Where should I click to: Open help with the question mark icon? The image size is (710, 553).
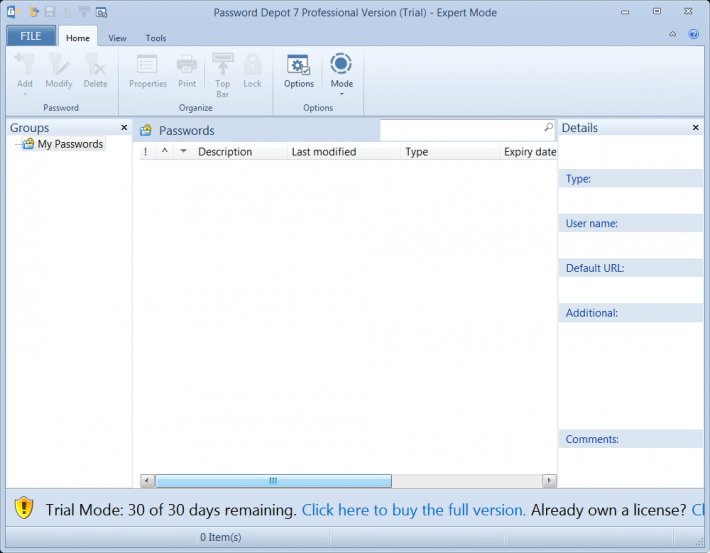click(x=693, y=34)
